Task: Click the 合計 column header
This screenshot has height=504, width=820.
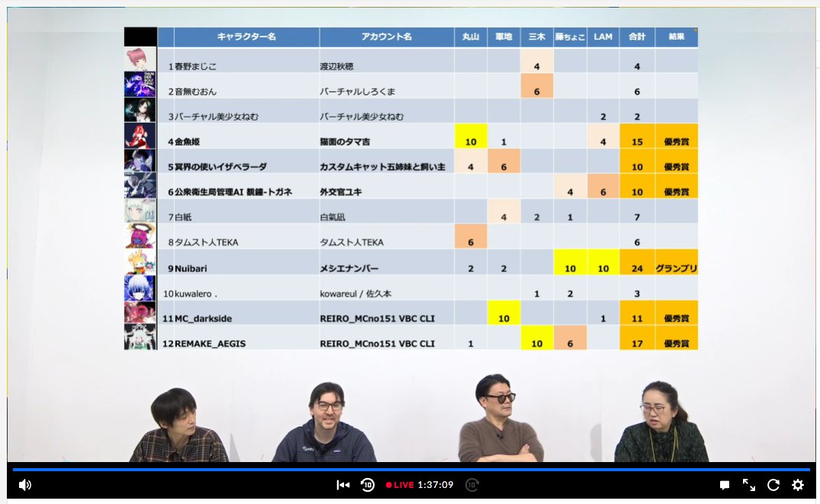Action: point(637,37)
